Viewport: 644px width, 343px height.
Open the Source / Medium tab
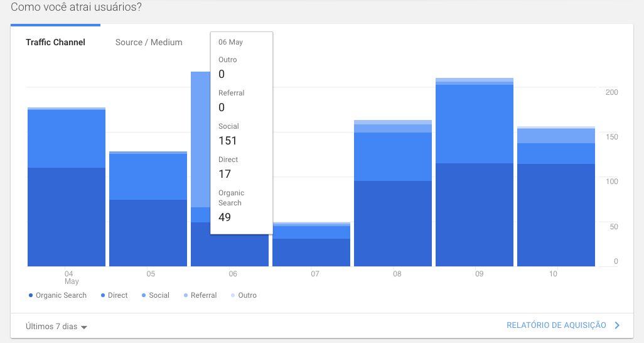pyautogui.click(x=149, y=42)
